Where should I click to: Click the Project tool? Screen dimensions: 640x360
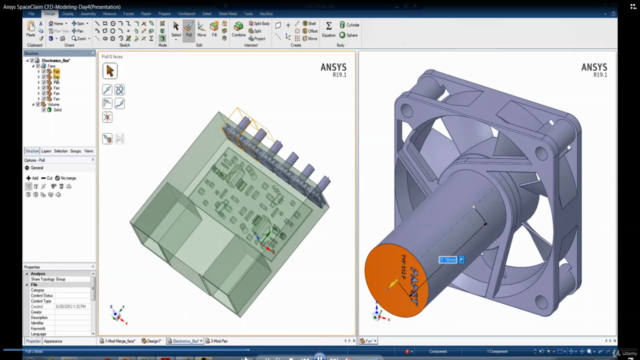point(257,38)
